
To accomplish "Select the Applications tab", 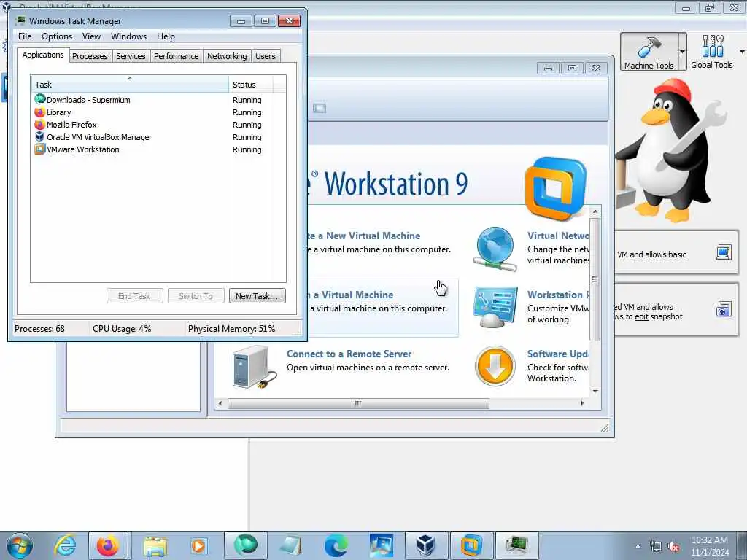I will click(43, 55).
